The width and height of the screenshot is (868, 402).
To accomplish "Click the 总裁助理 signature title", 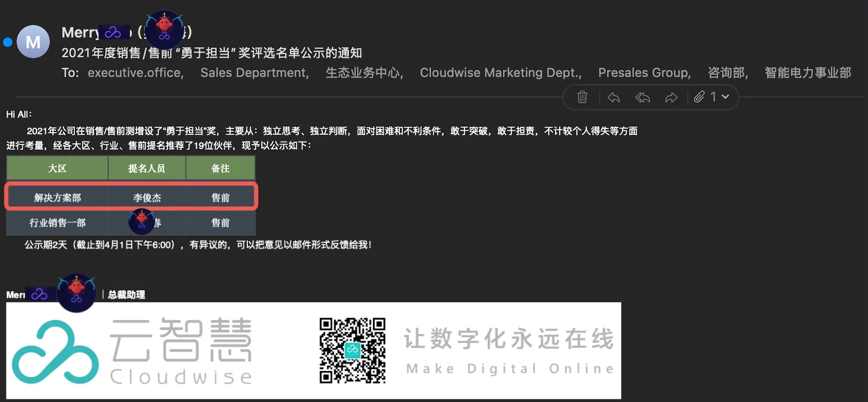I will (126, 295).
